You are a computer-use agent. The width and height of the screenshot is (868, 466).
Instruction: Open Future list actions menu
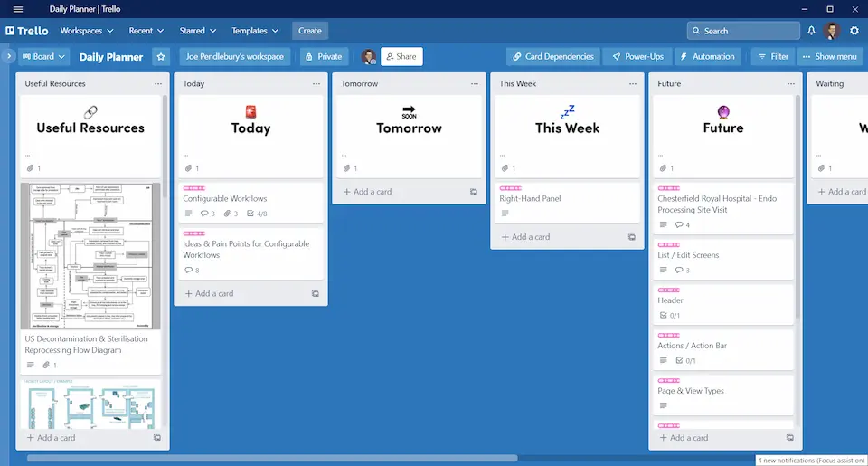[791, 83]
